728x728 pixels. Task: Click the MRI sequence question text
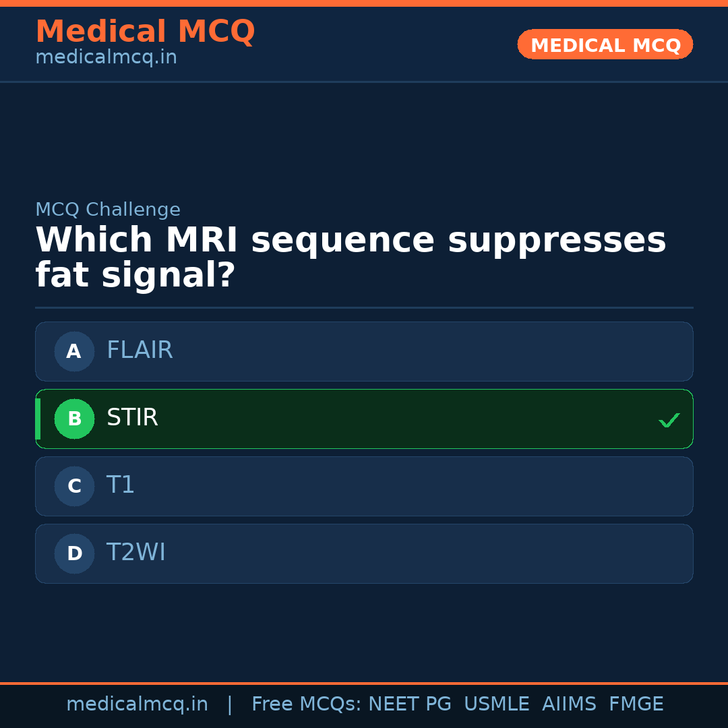click(x=351, y=258)
